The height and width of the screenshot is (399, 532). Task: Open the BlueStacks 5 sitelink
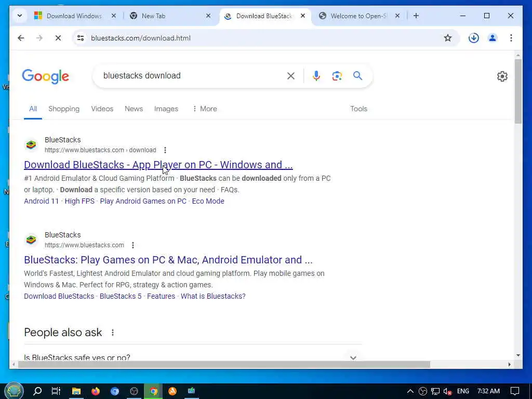coord(121,296)
